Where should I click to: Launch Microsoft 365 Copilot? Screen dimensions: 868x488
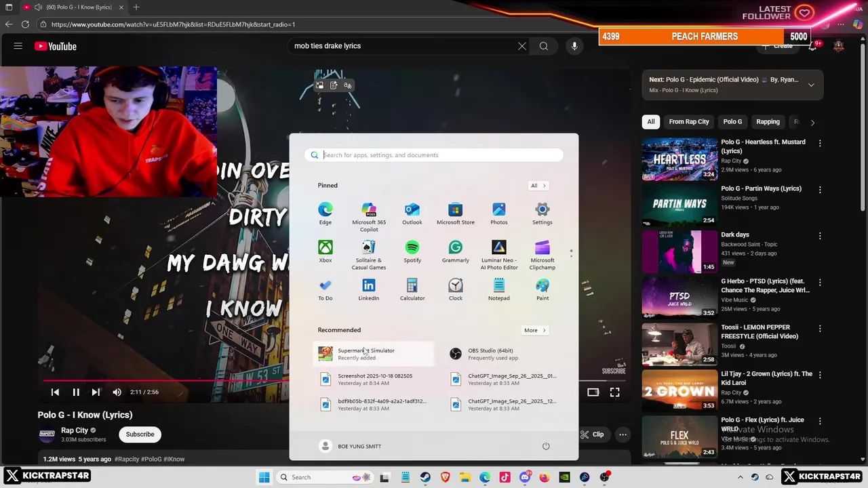(x=369, y=217)
